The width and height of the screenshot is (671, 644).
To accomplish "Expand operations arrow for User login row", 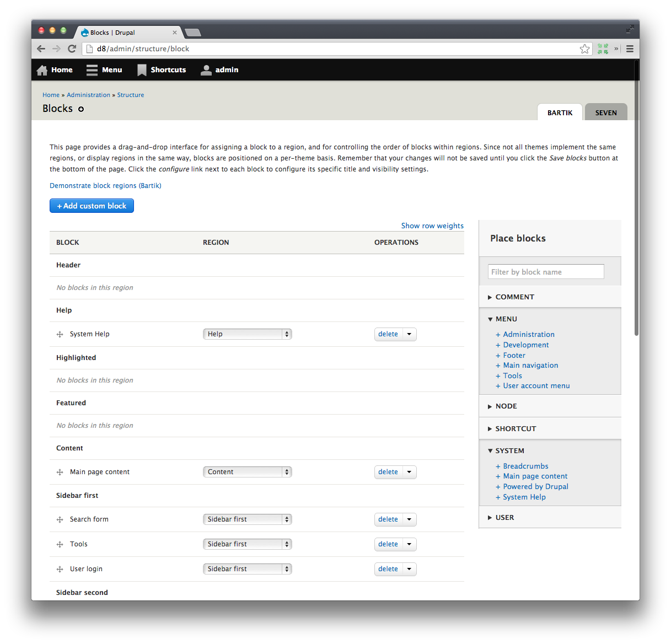I will [x=409, y=569].
